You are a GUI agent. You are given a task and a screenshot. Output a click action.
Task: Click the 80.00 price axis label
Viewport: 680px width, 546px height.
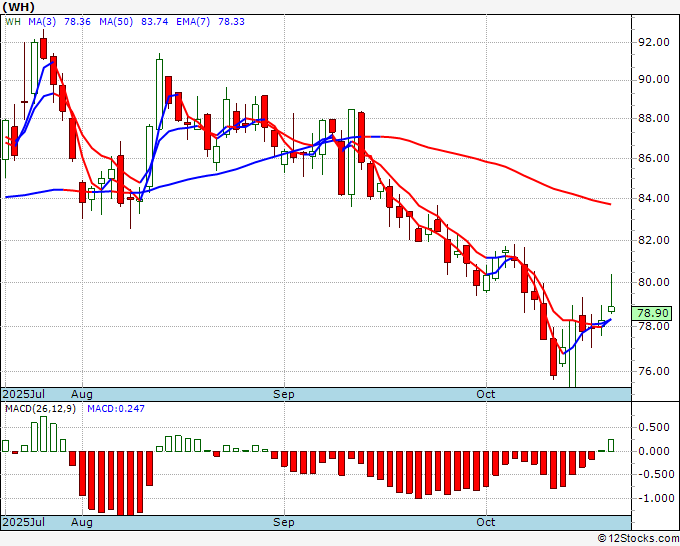[x=654, y=282]
